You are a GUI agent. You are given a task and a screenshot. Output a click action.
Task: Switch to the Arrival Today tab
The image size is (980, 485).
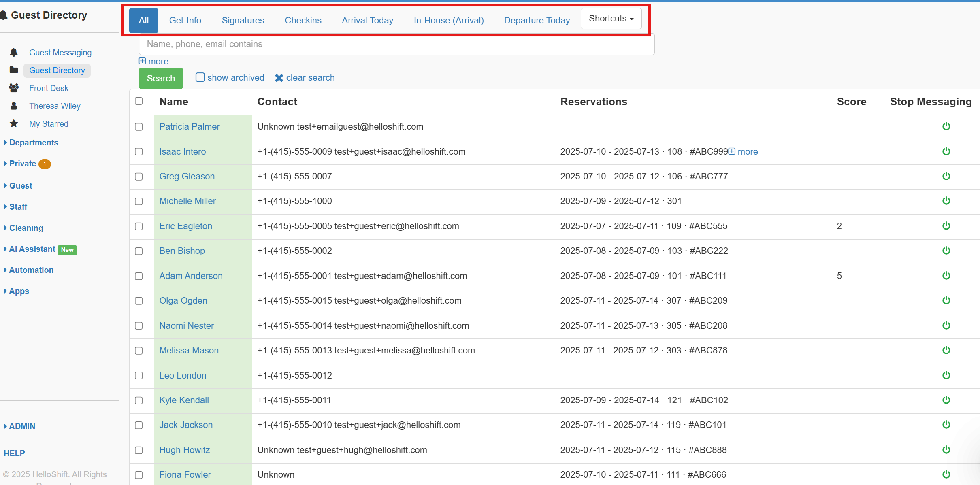pos(367,20)
